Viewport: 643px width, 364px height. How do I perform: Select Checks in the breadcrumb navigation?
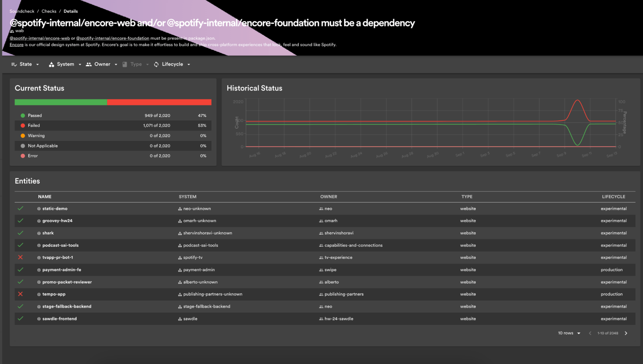pyautogui.click(x=49, y=11)
